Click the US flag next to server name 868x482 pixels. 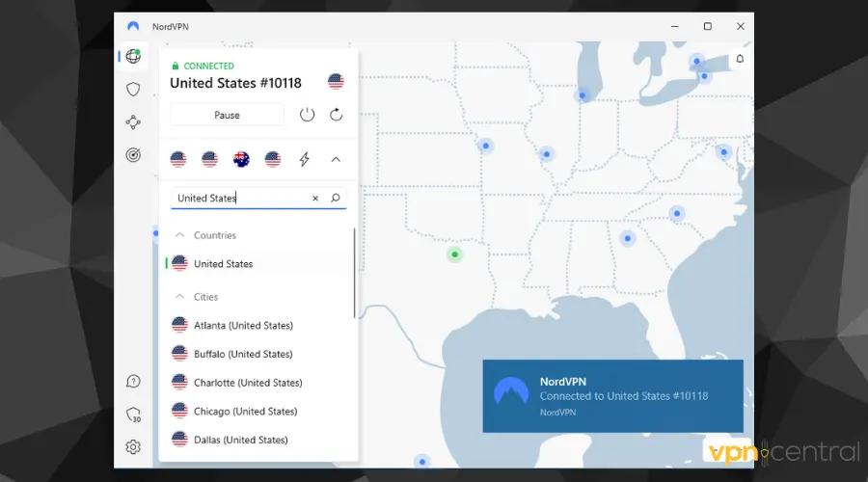pyautogui.click(x=336, y=81)
